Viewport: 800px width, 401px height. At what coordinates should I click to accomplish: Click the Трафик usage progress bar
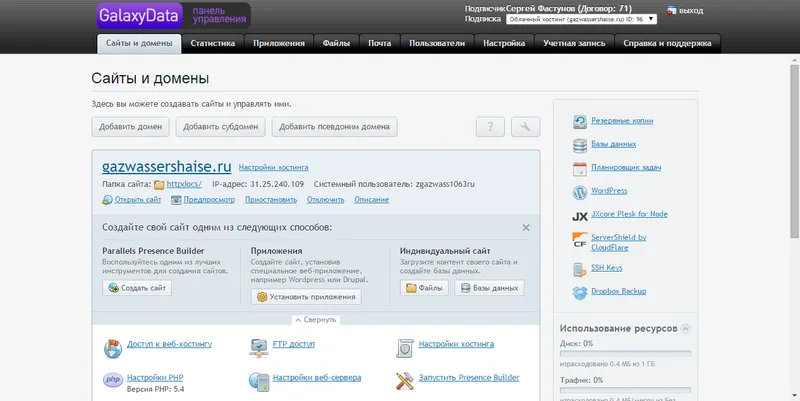[x=626, y=390]
